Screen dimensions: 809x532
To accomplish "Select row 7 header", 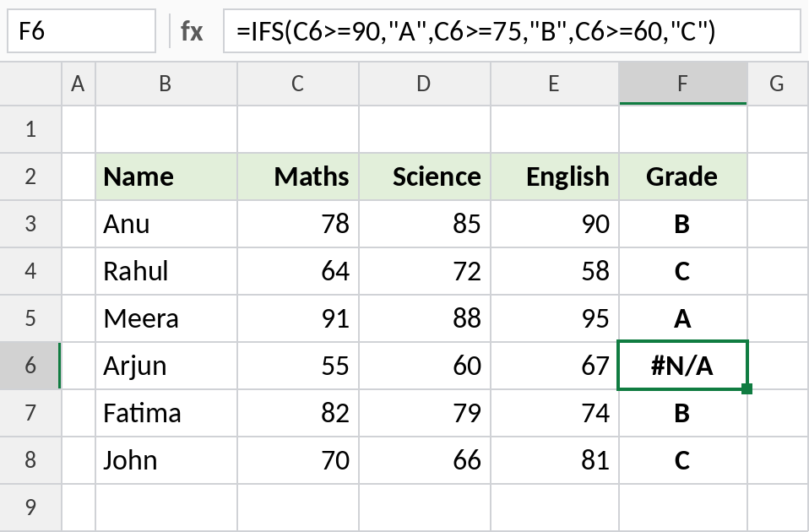I will (30, 413).
